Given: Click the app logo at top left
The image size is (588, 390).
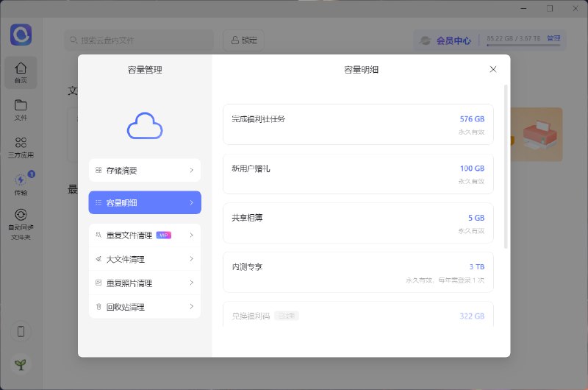Looking at the screenshot, I should 21,35.
